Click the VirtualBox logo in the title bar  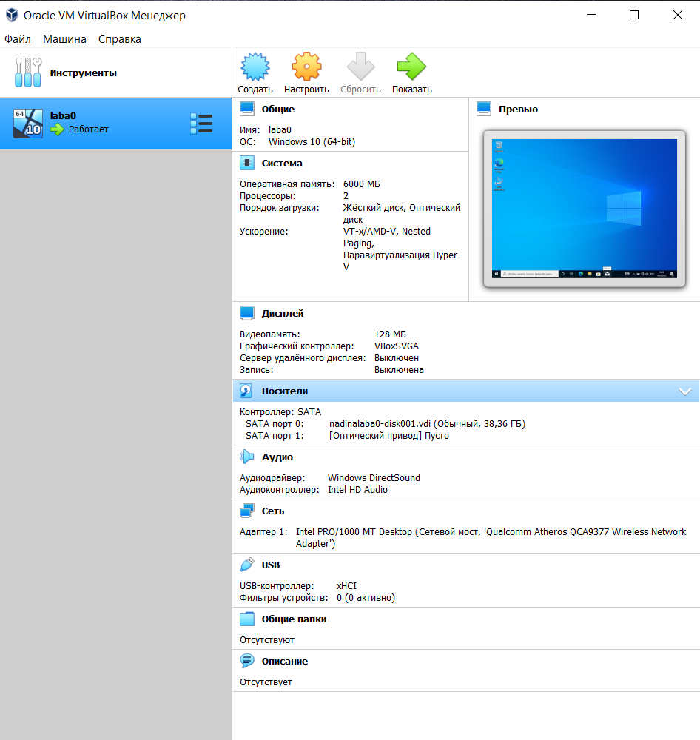[12, 15]
